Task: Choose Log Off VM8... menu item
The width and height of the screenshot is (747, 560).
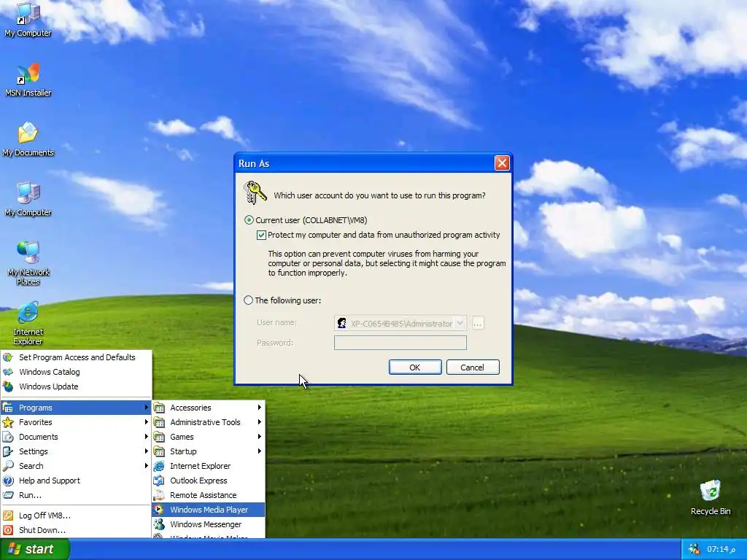Action: coord(76,516)
